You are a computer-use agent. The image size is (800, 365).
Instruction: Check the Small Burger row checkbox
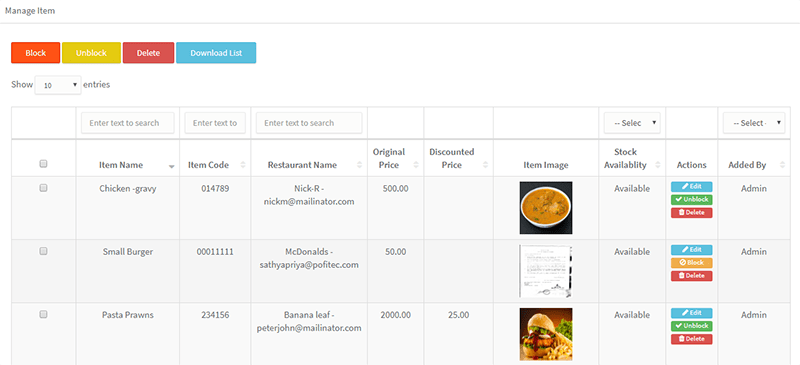(43, 251)
